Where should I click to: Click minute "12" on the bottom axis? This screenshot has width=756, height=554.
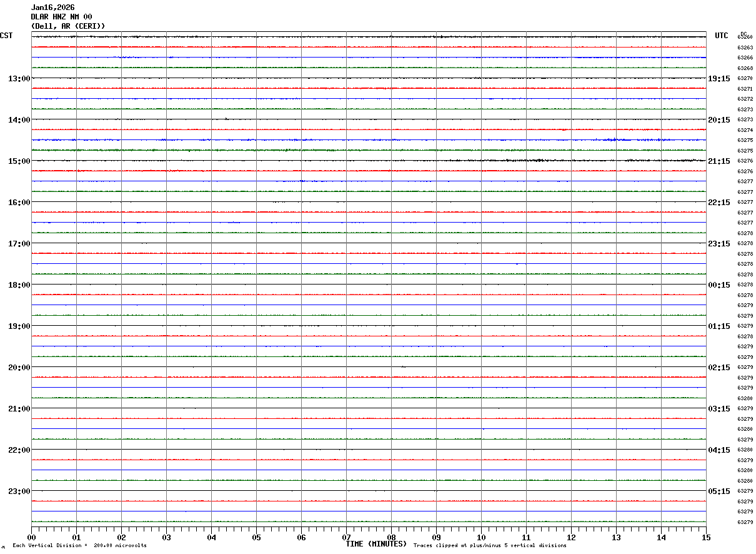coord(571,537)
